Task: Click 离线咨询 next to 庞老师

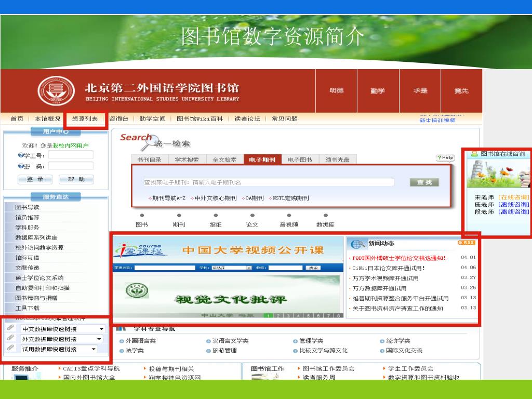Action: [x=513, y=205]
